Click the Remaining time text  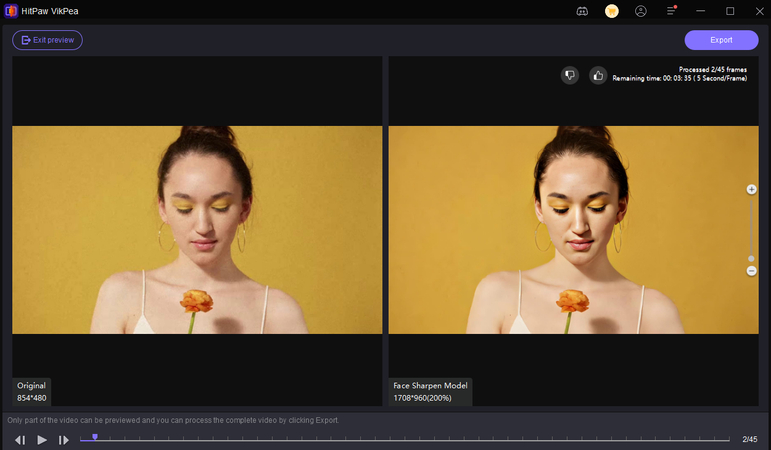point(680,78)
